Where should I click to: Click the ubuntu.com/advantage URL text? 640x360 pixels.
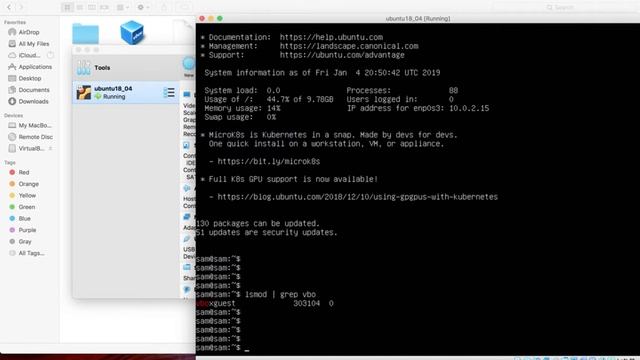click(x=342, y=55)
